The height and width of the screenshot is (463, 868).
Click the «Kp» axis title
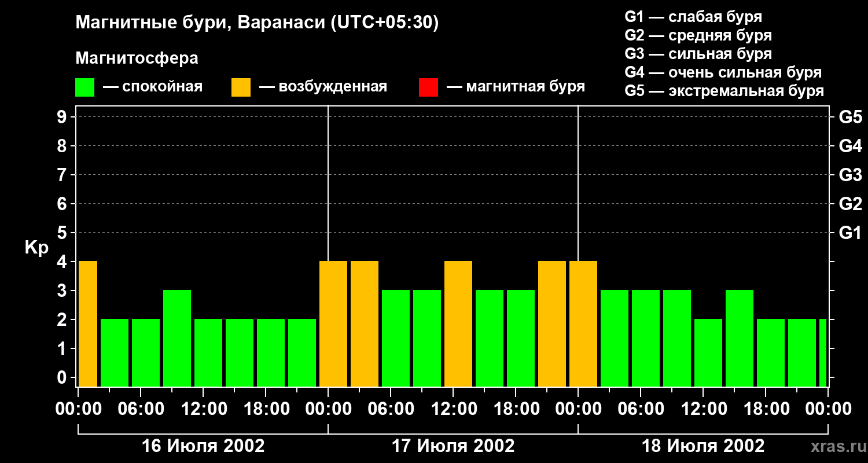pyautogui.click(x=36, y=248)
